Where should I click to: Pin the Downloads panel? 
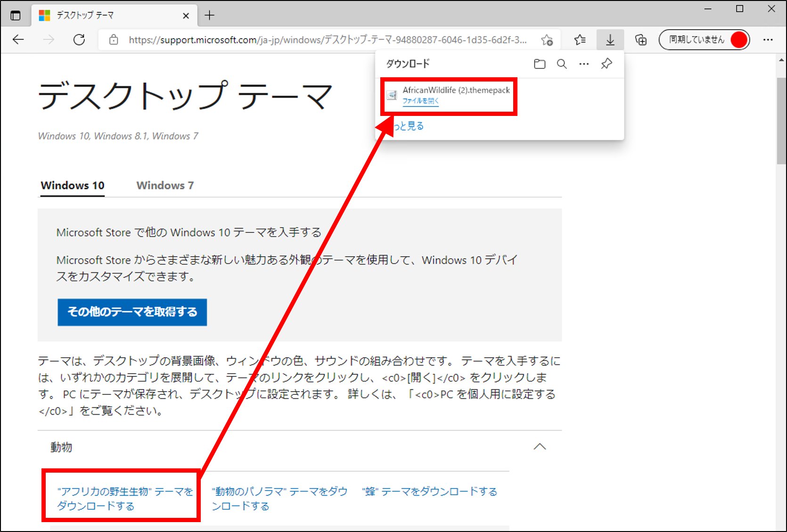coord(607,63)
